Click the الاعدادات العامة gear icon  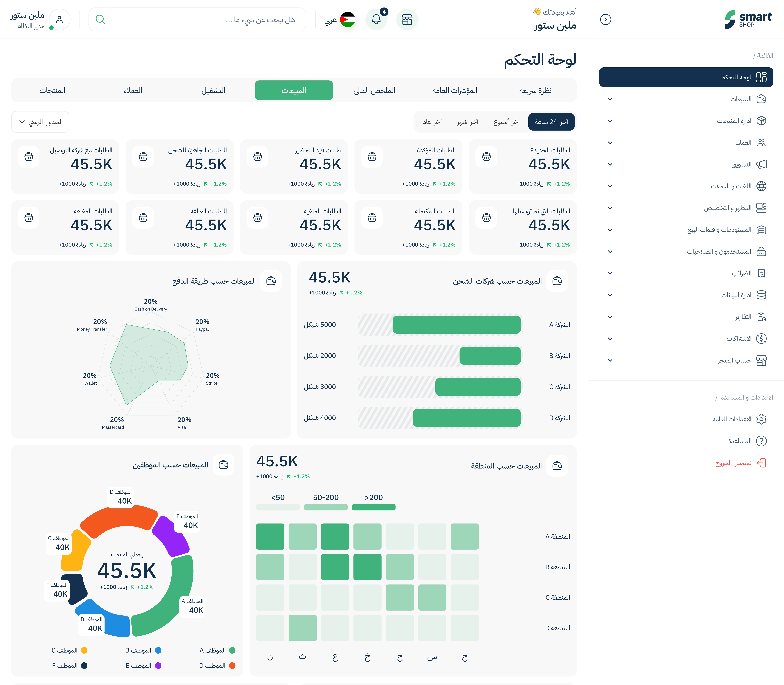pyautogui.click(x=761, y=419)
